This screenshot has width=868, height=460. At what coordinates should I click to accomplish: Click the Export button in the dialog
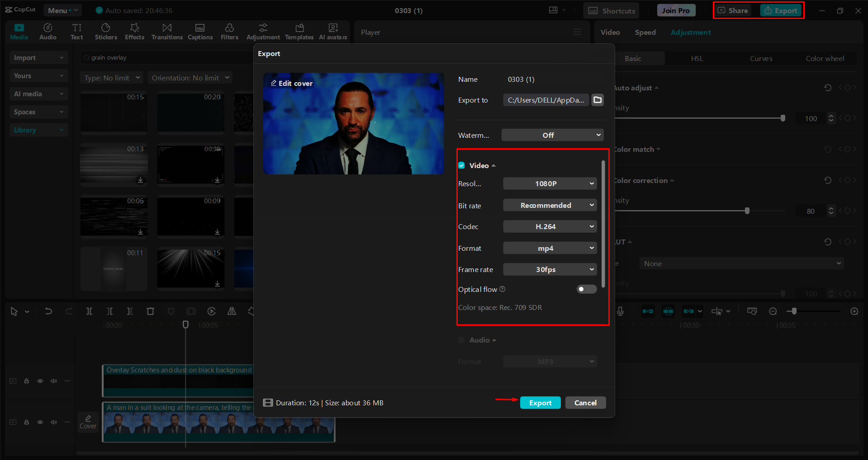pyautogui.click(x=540, y=403)
